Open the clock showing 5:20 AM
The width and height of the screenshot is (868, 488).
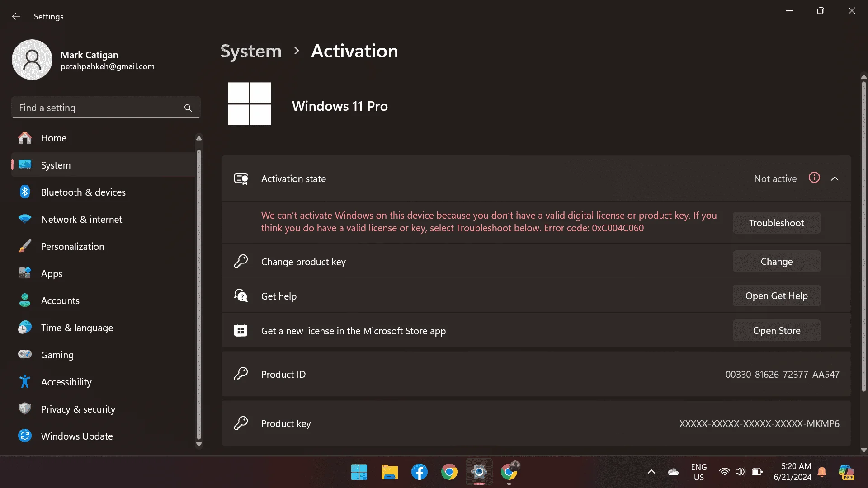pos(792,472)
